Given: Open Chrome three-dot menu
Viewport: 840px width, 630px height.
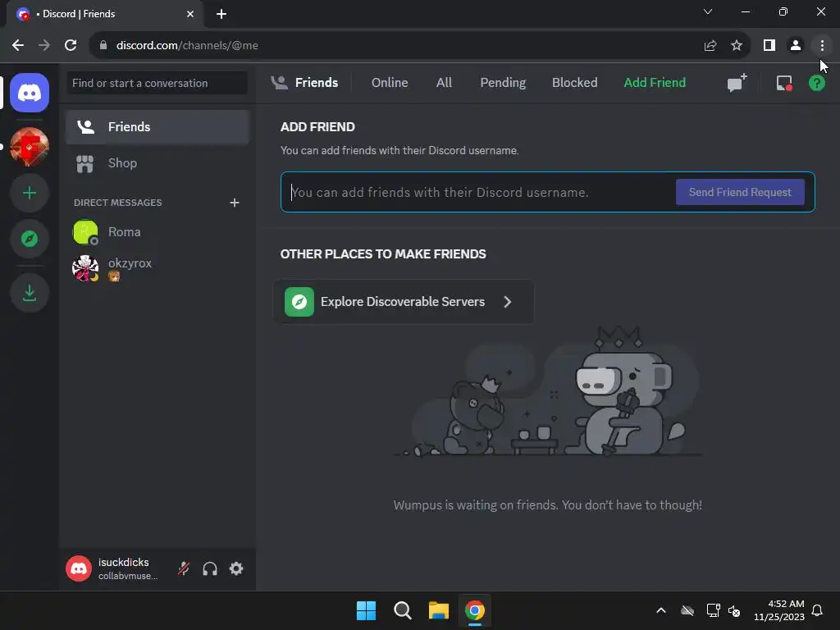Looking at the screenshot, I should [x=822, y=46].
